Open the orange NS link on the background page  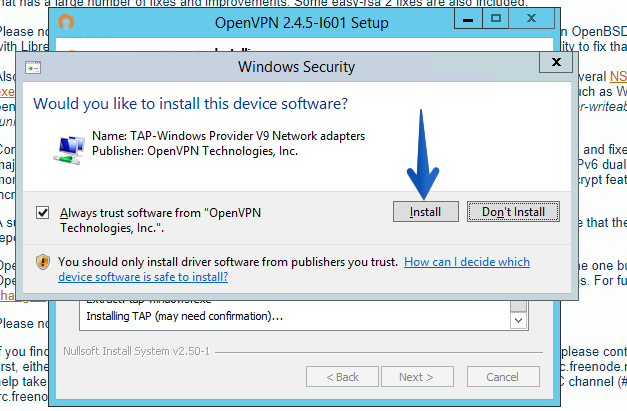(x=618, y=76)
